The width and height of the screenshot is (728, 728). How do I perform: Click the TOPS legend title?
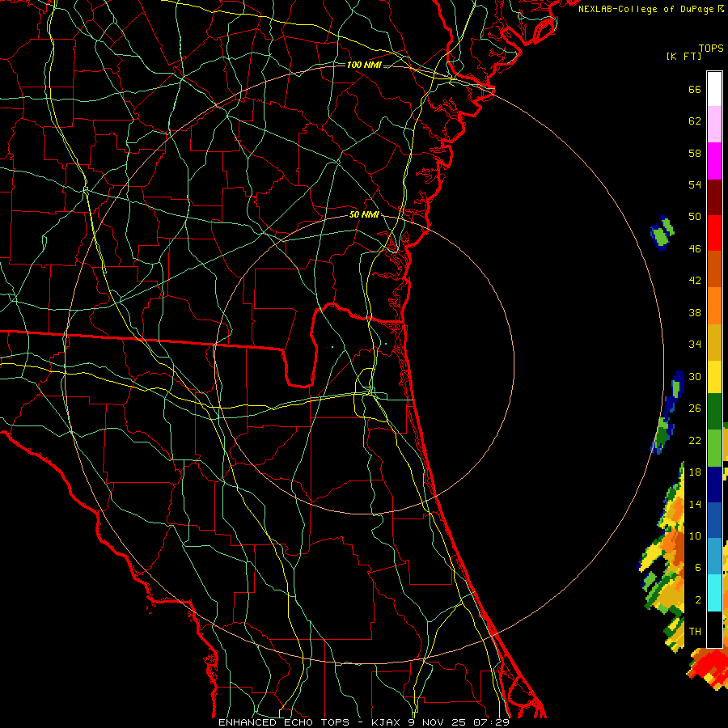[x=711, y=48]
